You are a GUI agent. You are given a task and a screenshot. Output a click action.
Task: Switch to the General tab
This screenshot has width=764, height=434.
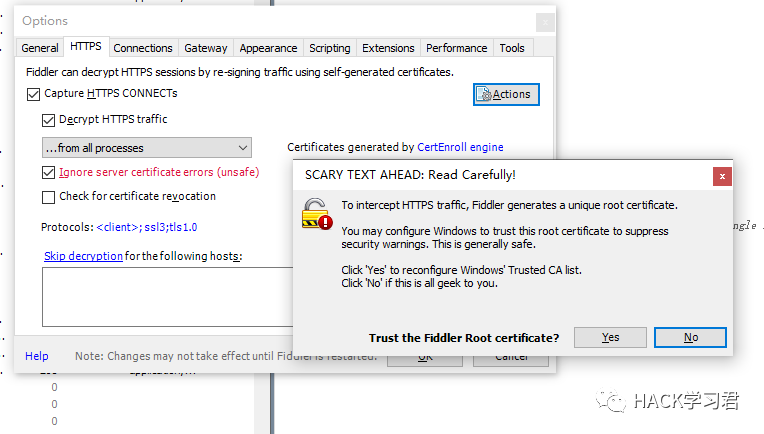[39, 48]
